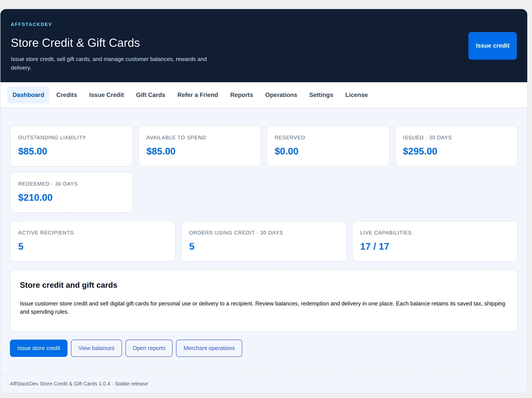Go to the License tab
Image resolution: width=532 pixels, height=398 pixels.
point(356,95)
